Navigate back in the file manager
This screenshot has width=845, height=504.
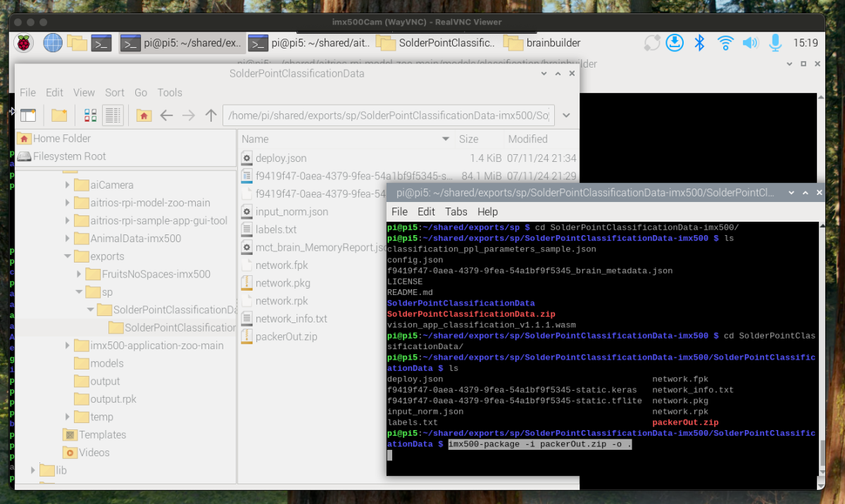[x=166, y=115]
